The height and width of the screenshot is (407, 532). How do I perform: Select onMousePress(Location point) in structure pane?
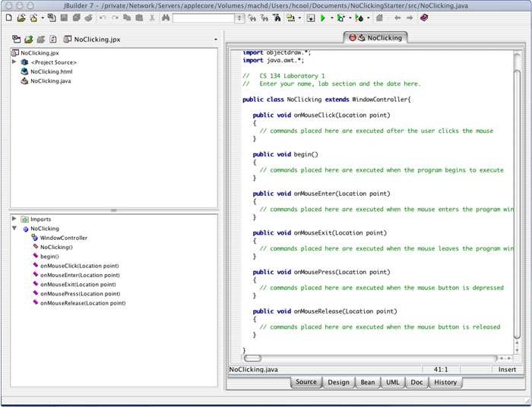point(79,294)
